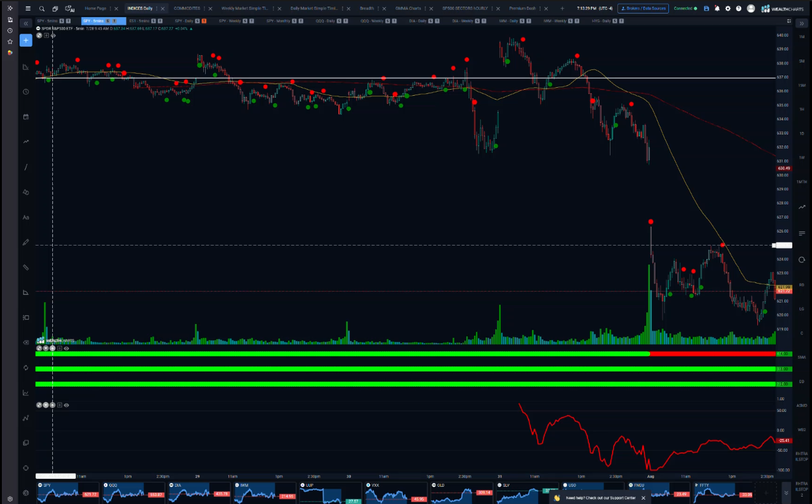Select the pencil drawing tool
The image size is (812, 504).
click(26, 242)
